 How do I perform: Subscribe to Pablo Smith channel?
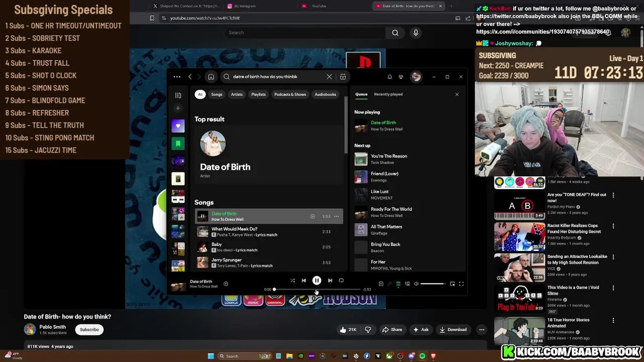coord(89,330)
